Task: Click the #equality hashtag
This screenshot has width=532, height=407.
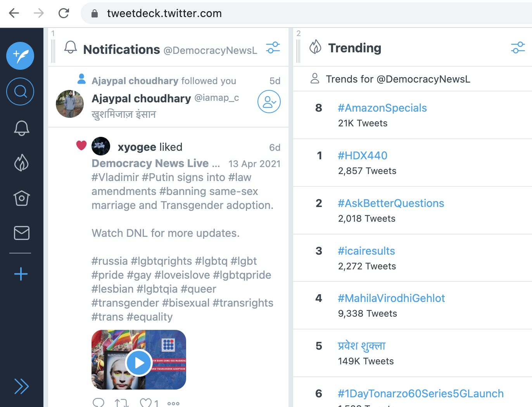Action: coord(150,317)
